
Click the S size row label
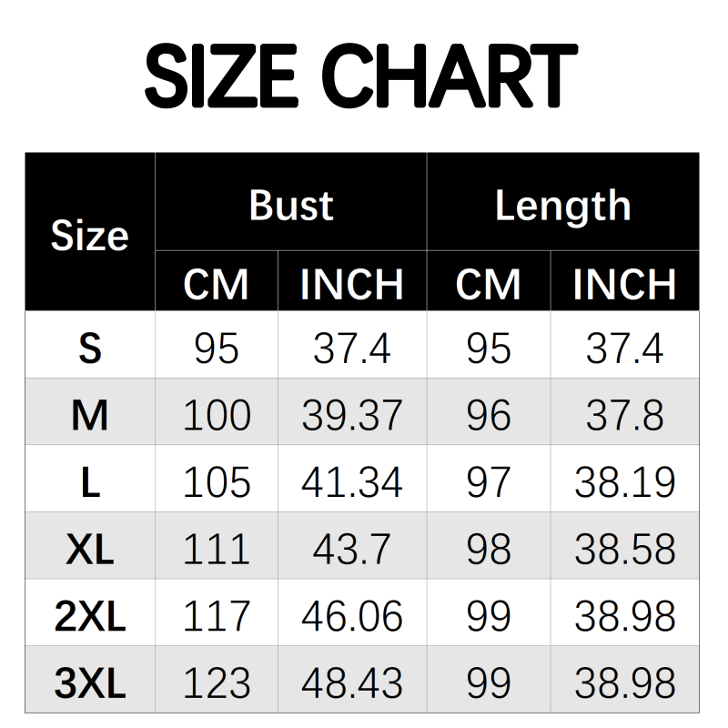[89, 349]
